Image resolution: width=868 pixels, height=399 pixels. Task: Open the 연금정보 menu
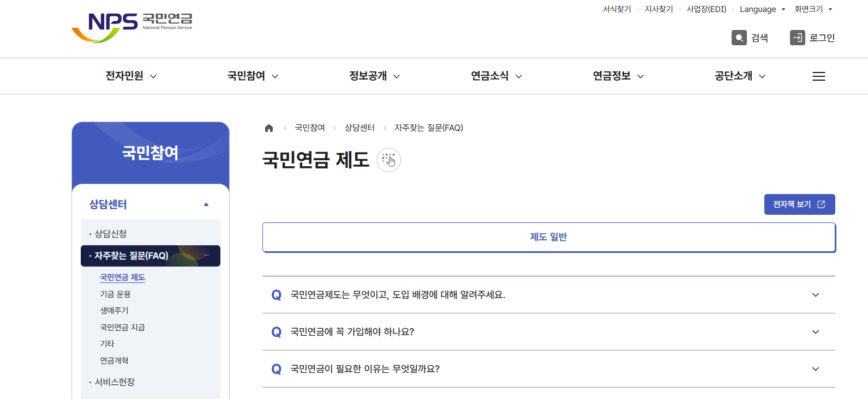click(x=618, y=76)
